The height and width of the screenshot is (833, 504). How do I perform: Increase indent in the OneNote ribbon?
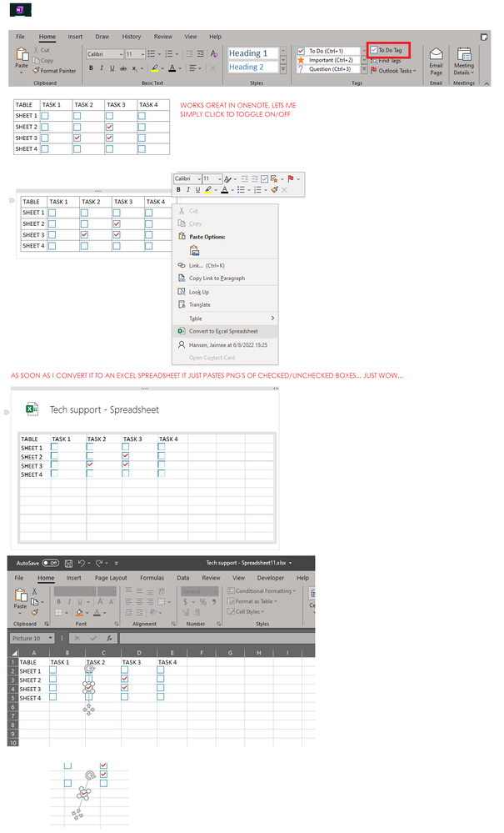pos(200,53)
